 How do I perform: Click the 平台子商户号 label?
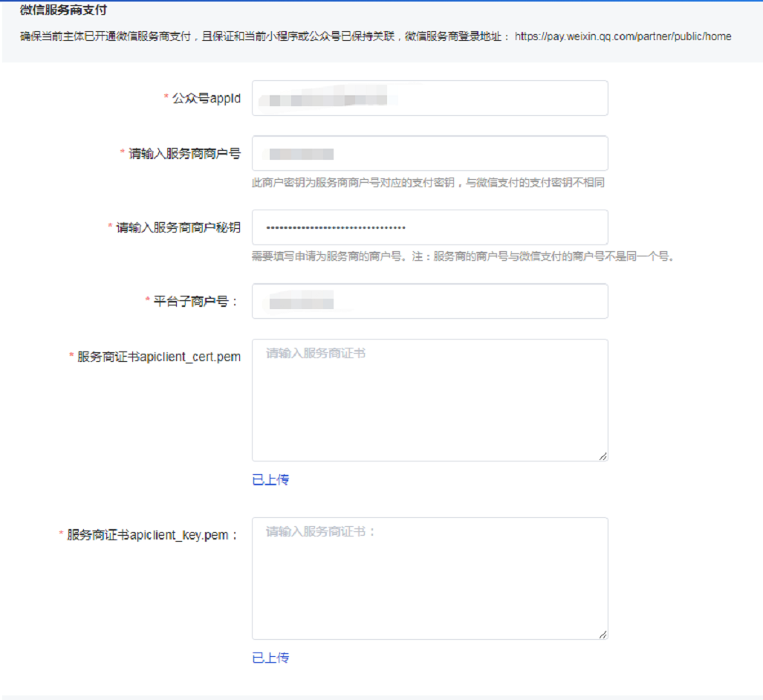[x=195, y=301]
